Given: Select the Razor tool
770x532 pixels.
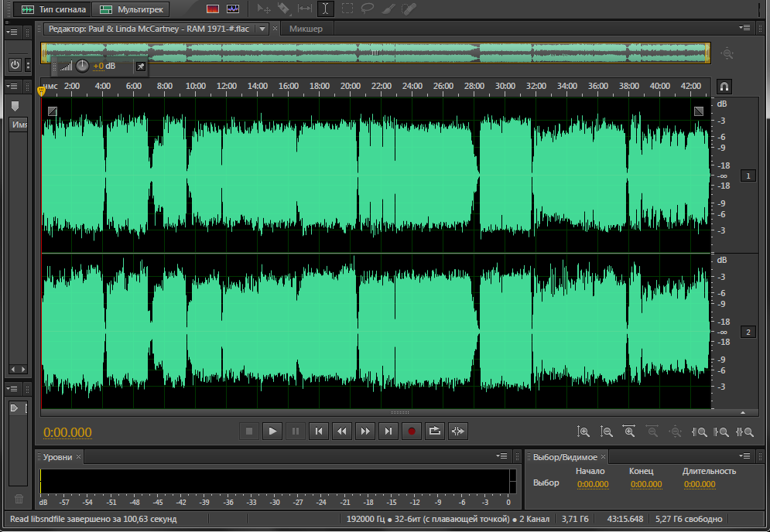Looking at the screenshot, I should [284, 9].
